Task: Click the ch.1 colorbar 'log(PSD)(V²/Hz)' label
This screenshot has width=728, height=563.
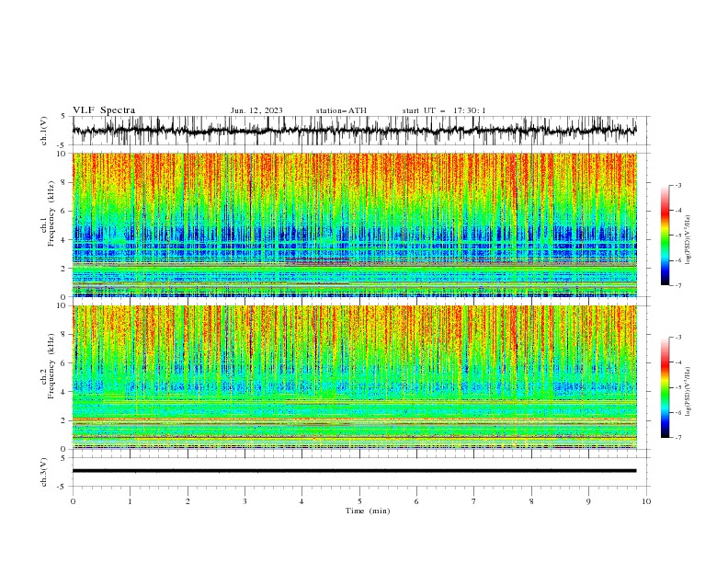Action: (x=688, y=240)
